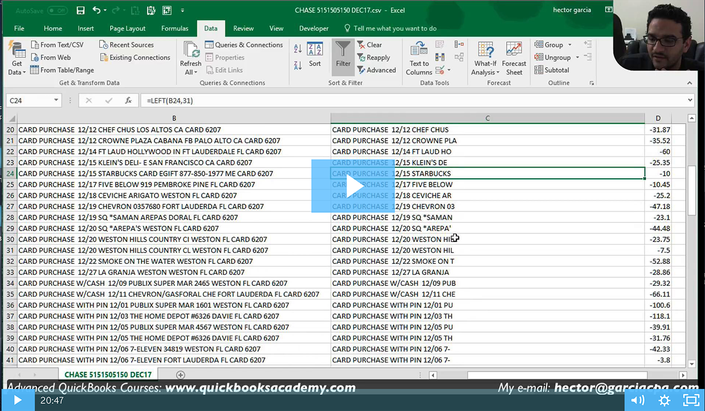705x411 pixels.
Task: Switch to the View tab
Action: (x=276, y=28)
